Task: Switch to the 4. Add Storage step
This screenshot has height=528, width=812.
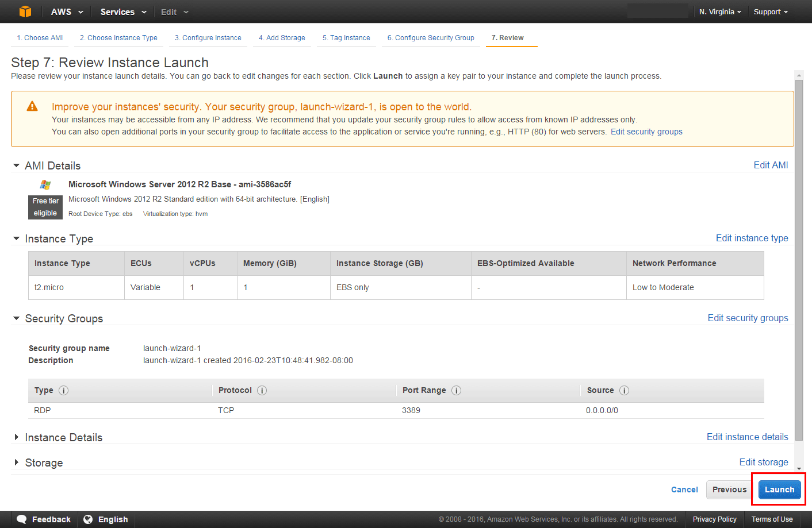Action: pos(282,37)
